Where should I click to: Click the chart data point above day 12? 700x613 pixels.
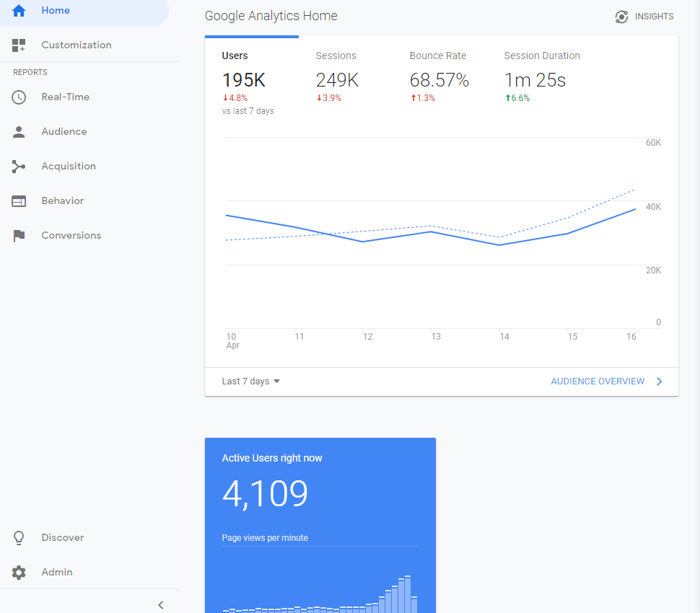pos(363,242)
